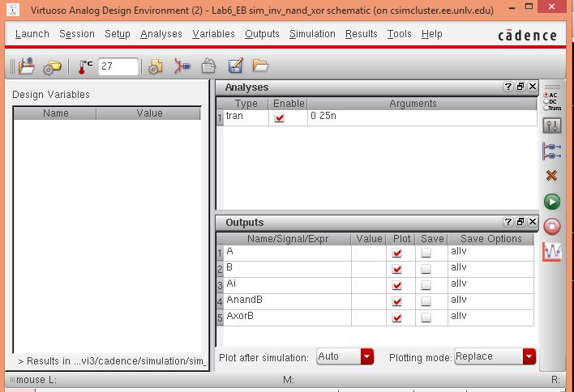Select the AC analysis radio button

(x=546, y=95)
